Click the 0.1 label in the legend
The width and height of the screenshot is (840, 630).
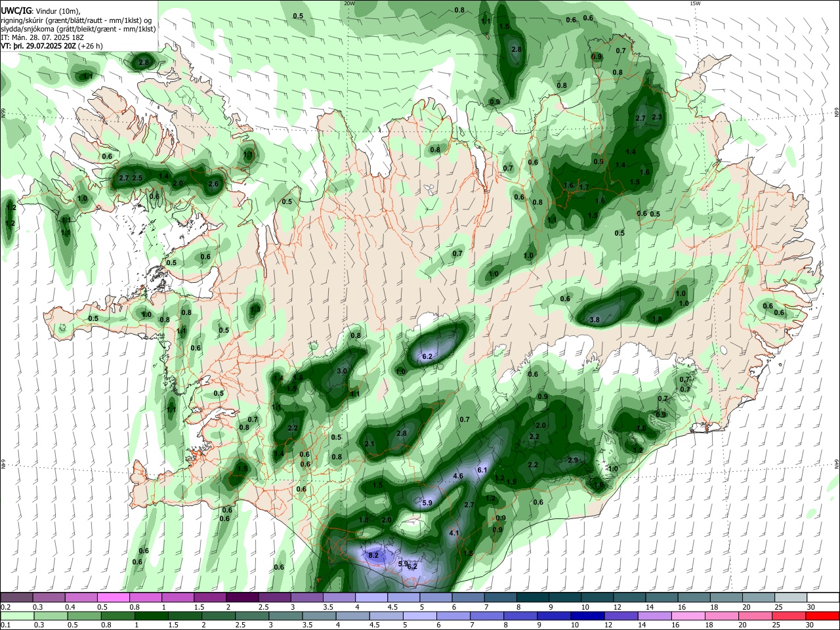click(6, 625)
